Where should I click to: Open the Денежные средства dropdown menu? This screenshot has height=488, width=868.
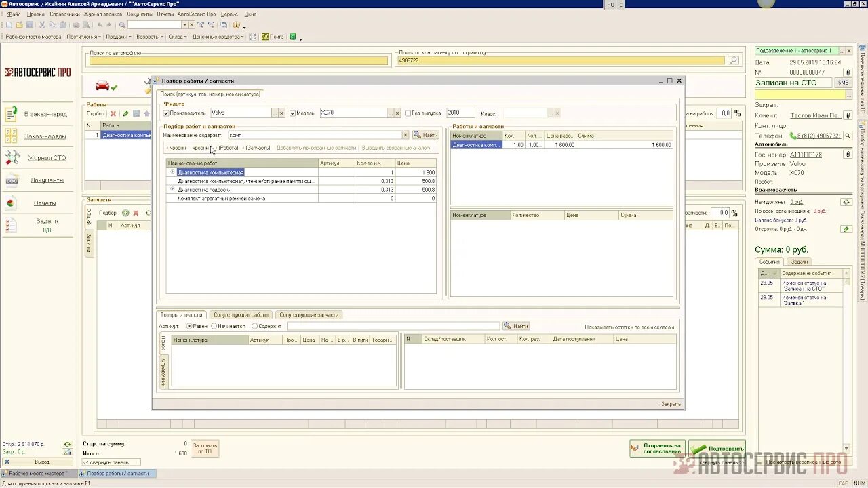[218, 37]
